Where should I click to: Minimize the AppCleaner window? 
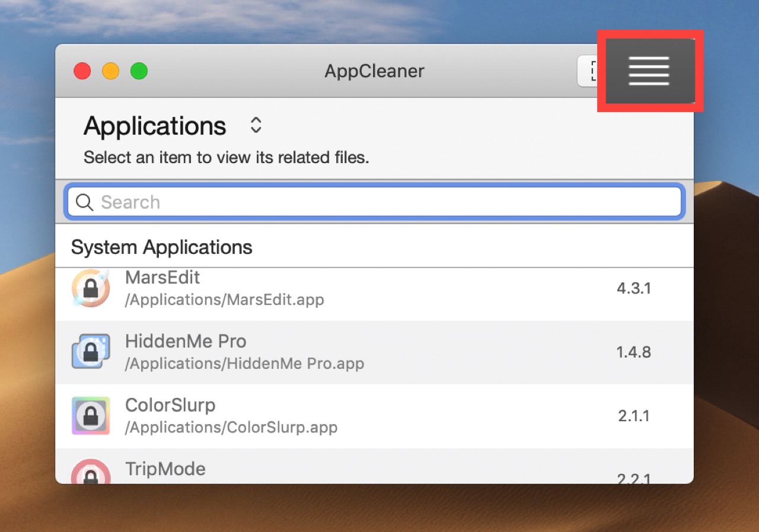(111, 71)
